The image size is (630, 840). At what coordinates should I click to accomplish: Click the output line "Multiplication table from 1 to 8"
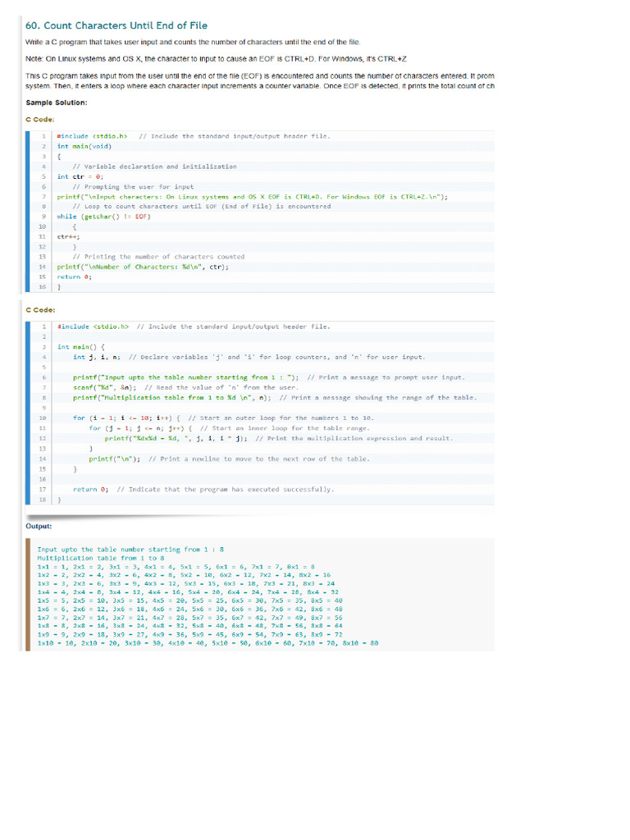point(101,558)
